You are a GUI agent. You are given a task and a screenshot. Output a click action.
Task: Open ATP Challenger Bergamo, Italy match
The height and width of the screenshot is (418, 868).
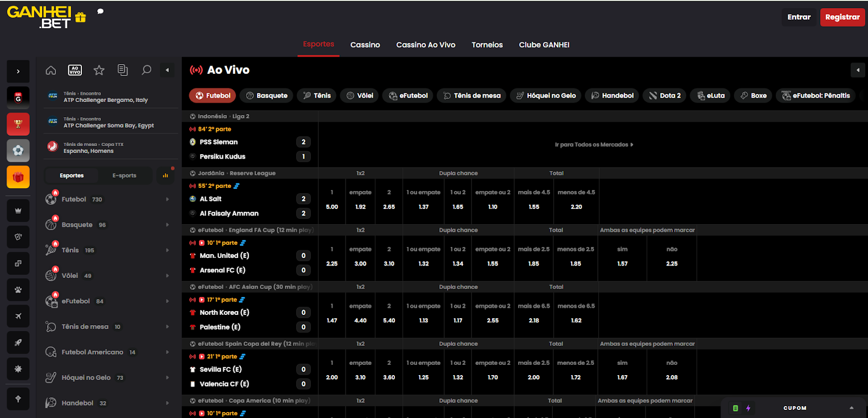[111, 97]
